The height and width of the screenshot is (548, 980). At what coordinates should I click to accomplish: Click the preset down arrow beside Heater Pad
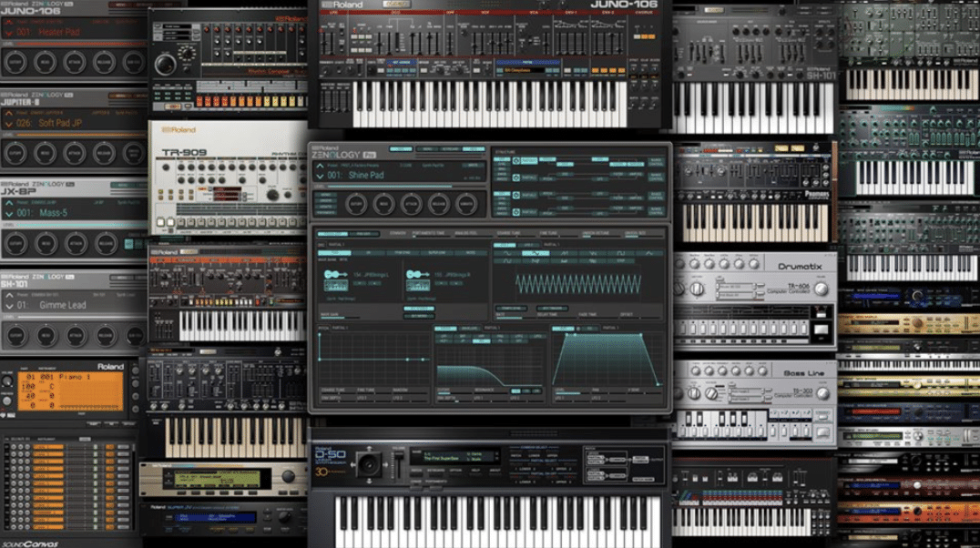point(9,33)
